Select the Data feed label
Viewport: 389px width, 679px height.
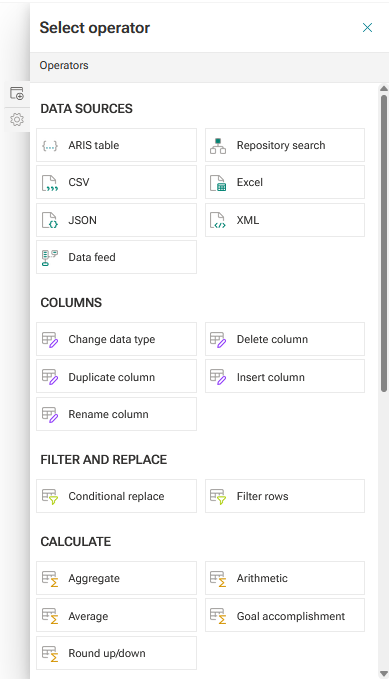click(92, 257)
